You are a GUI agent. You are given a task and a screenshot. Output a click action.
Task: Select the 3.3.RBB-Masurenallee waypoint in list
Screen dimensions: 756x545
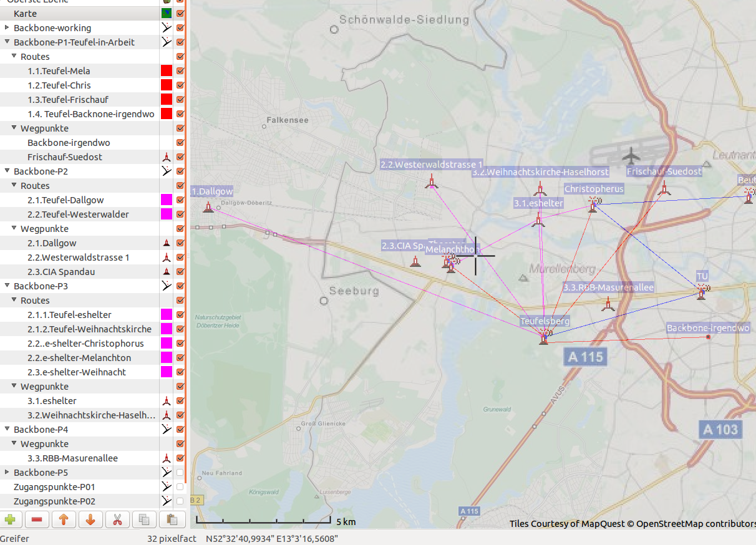point(72,458)
